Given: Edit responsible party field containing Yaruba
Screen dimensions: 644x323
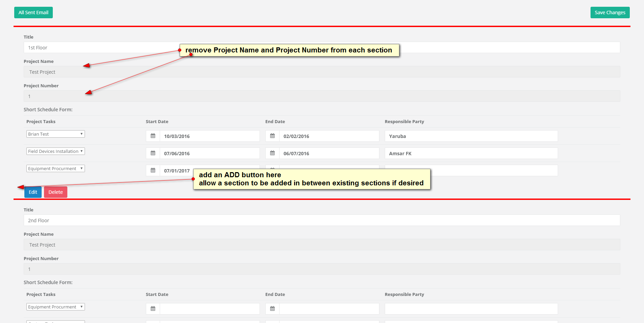Looking at the screenshot, I should [x=471, y=136].
